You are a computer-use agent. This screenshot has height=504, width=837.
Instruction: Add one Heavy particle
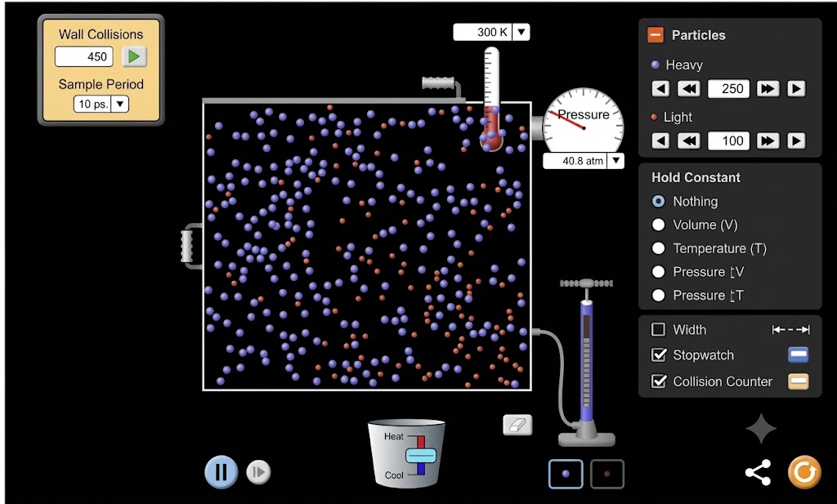[x=796, y=88]
